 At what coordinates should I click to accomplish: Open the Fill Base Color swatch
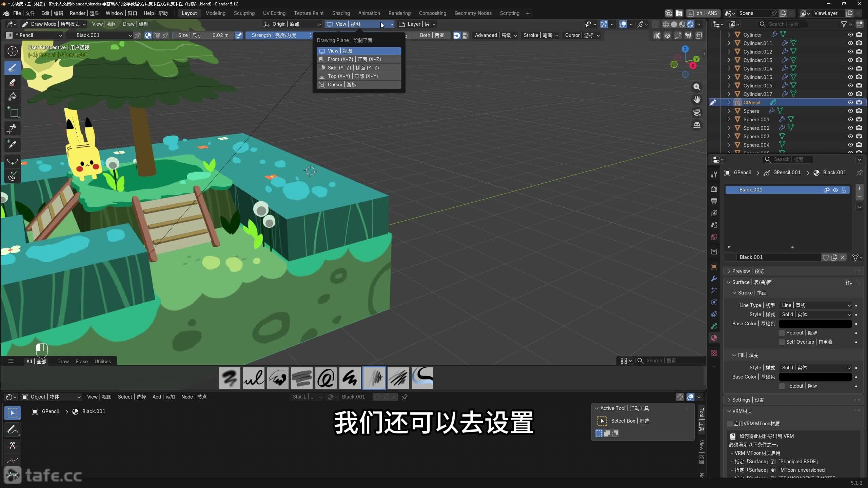(815, 377)
